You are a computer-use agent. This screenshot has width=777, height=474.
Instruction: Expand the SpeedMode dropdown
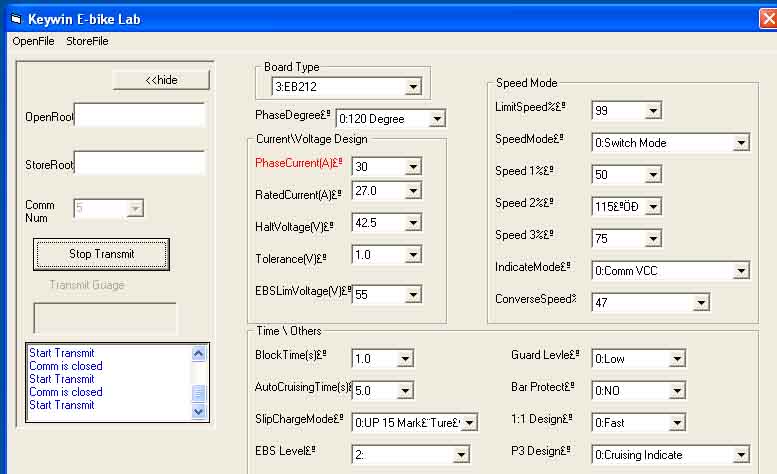(x=741, y=143)
